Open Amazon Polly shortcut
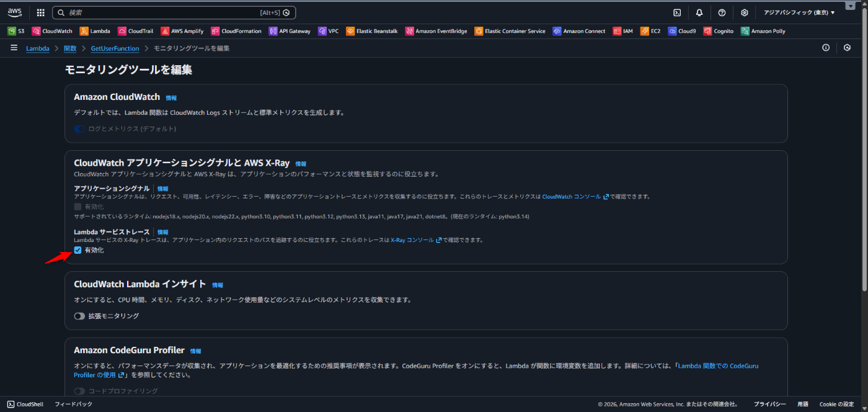868x412 pixels. pyautogui.click(x=763, y=31)
